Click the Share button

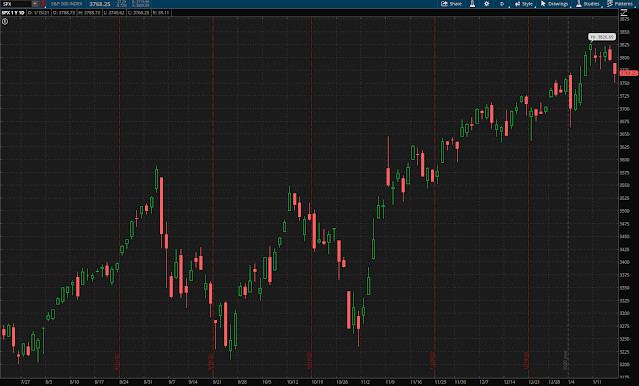coord(451,4)
